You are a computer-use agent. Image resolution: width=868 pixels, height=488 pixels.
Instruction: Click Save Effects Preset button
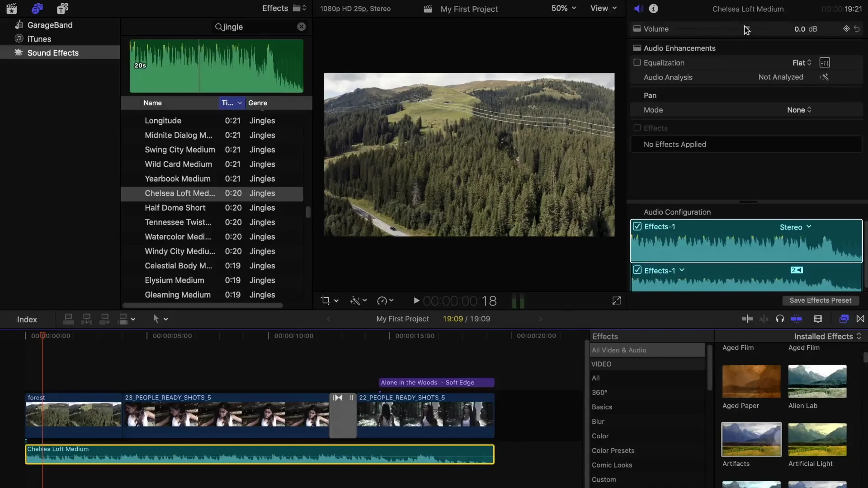click(x=820, y=300)
